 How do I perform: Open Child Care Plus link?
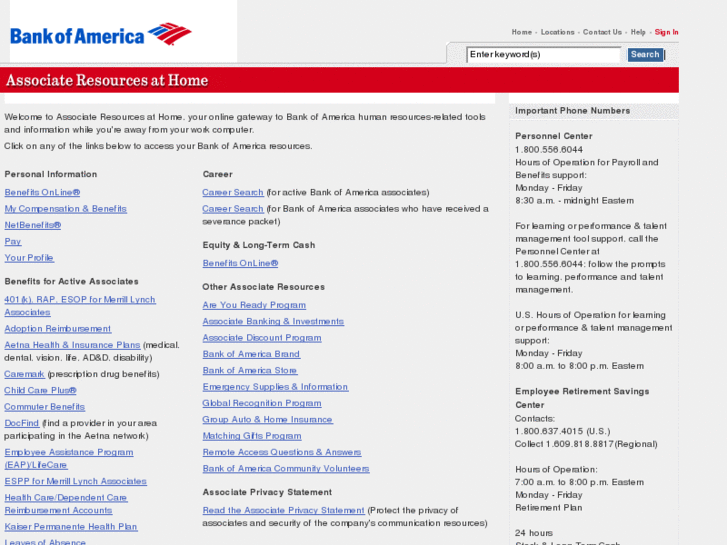click(40, 390)
